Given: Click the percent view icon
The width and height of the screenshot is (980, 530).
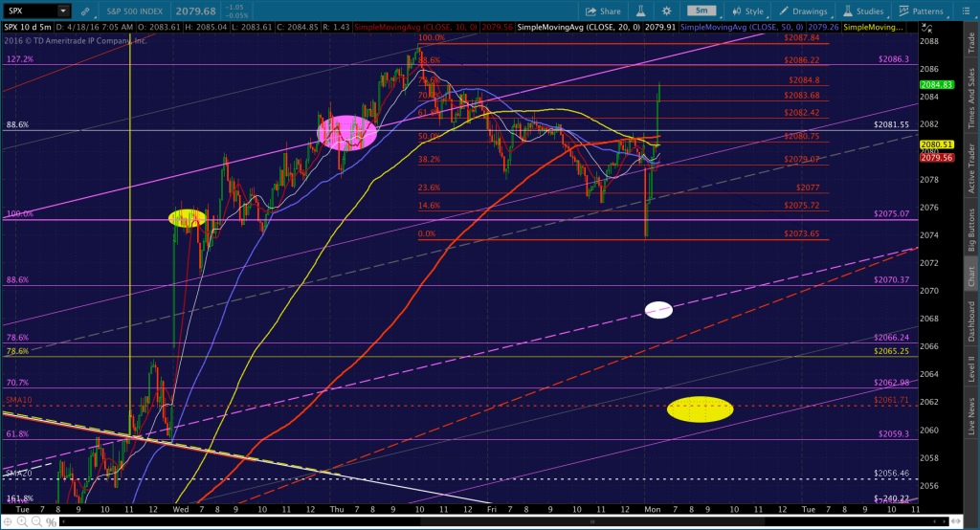Looking at the screenshot, I should tap(52, 521).
